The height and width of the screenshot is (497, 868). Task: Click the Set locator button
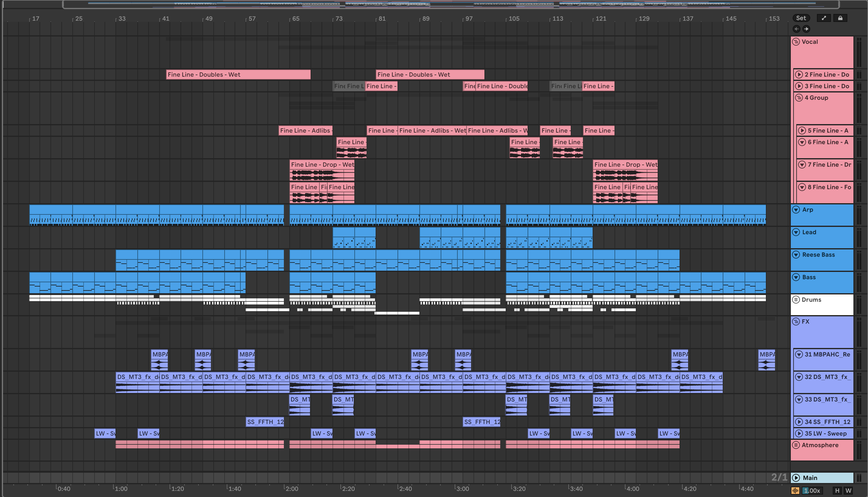pyautogui.click(x=801, y=18)
